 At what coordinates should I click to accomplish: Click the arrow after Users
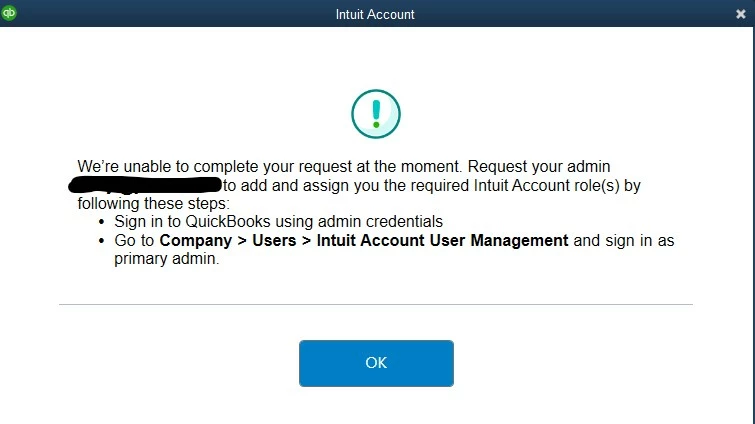(306, 240)
